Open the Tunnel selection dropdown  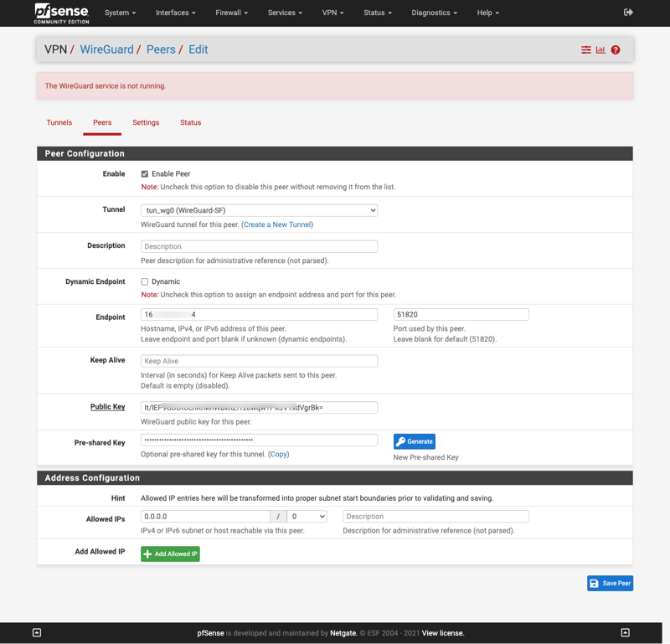(x=259, y=210)
